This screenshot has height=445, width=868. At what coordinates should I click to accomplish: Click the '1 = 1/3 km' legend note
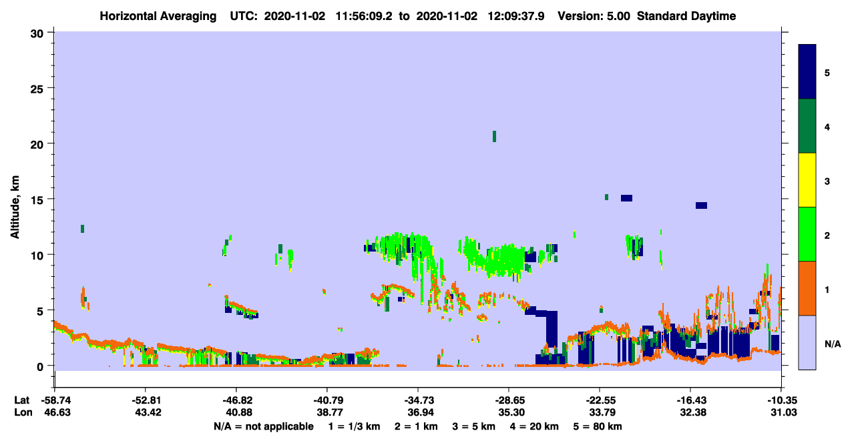pyautogui.click(x=356, y=427)
